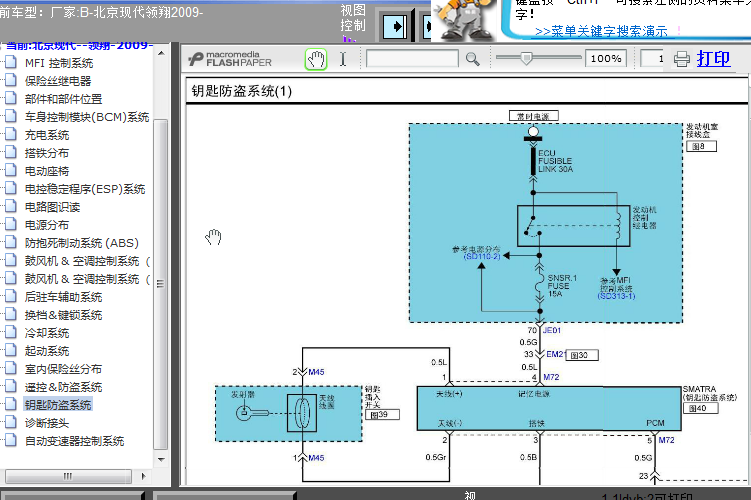
Task: Click document icon beside 起动系统
Action: 11,351
